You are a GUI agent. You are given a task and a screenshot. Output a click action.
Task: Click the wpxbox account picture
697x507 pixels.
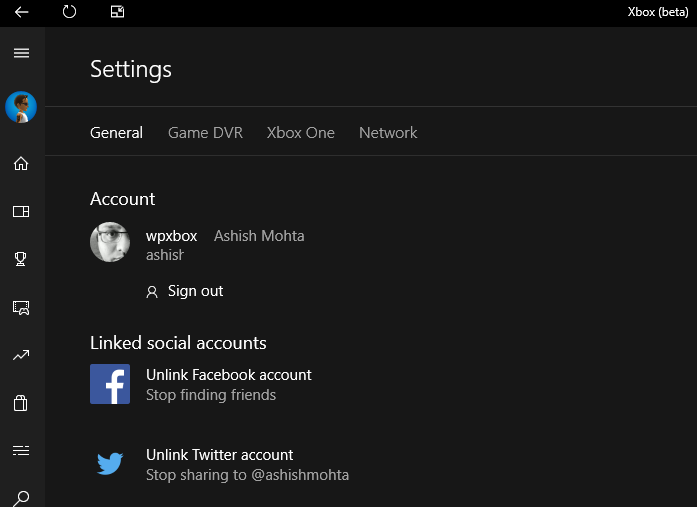click(x=110, y=242)
